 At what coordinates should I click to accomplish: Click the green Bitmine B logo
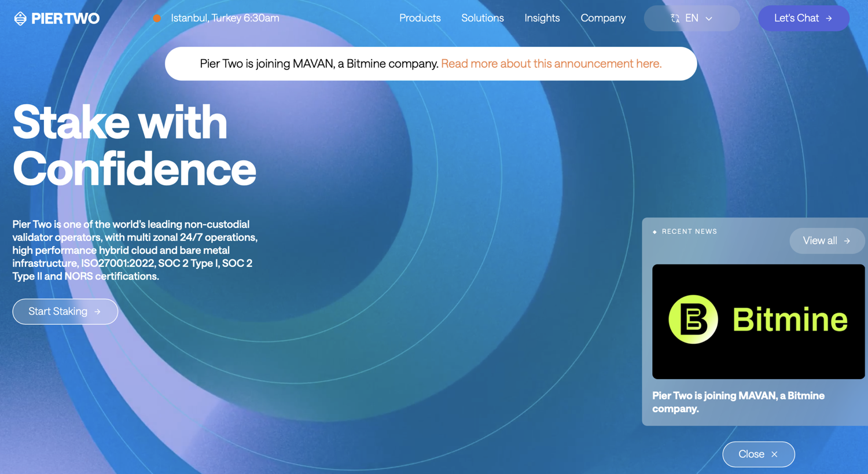click(x=693, y=319)
